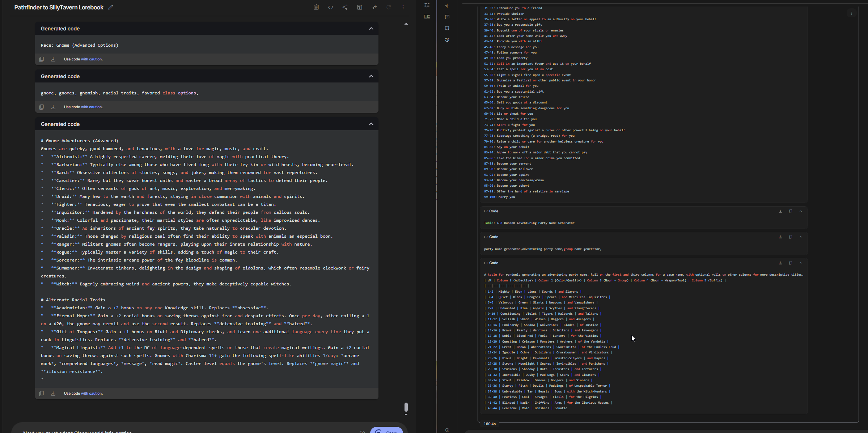Click the '# Alternate Racial Traits' heading line

pyautogui.click(x=73, y=300)
